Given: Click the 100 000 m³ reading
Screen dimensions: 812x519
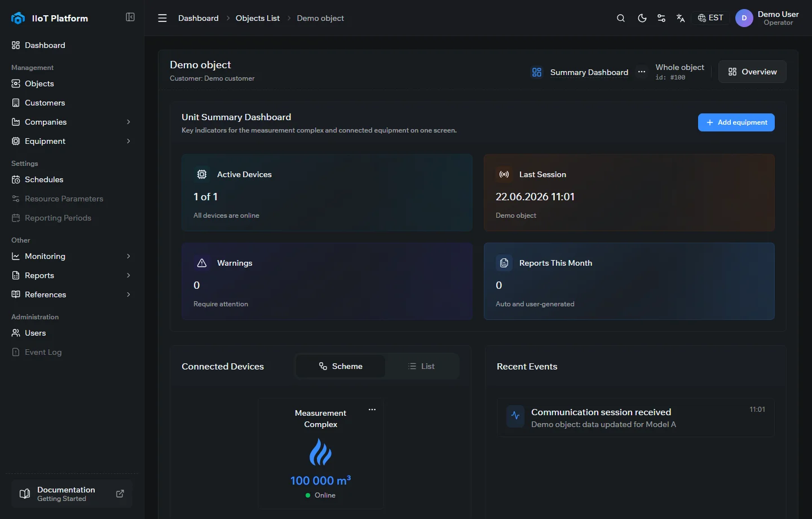Looking at the screenshot, I should coord(320,481).
